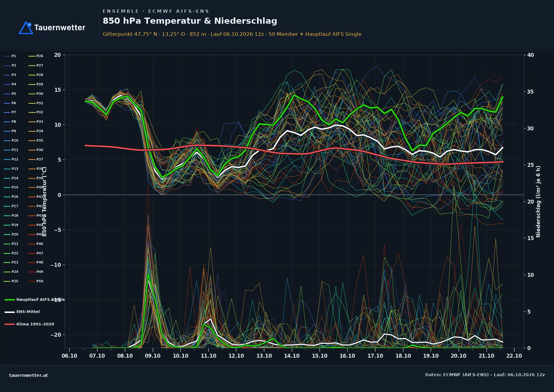Click legend entry P30
554x392 pixels.
click(36, 94)
